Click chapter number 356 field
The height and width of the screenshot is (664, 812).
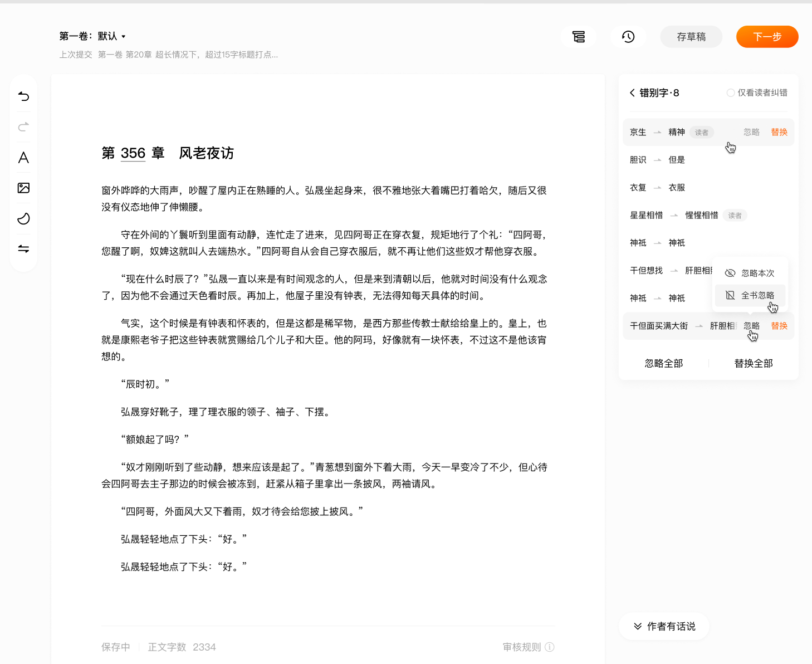point(133,153)
